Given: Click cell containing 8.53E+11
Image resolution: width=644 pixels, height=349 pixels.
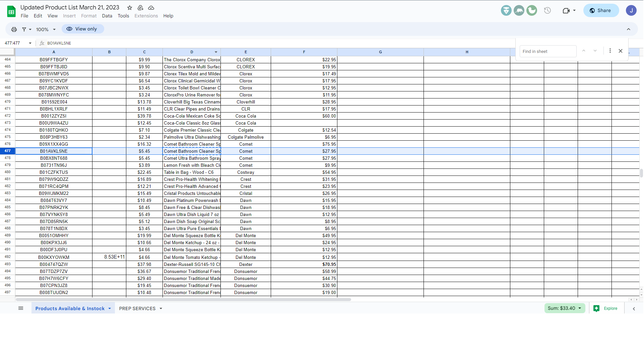Looking at the screenshot, I should click(109, 257).
